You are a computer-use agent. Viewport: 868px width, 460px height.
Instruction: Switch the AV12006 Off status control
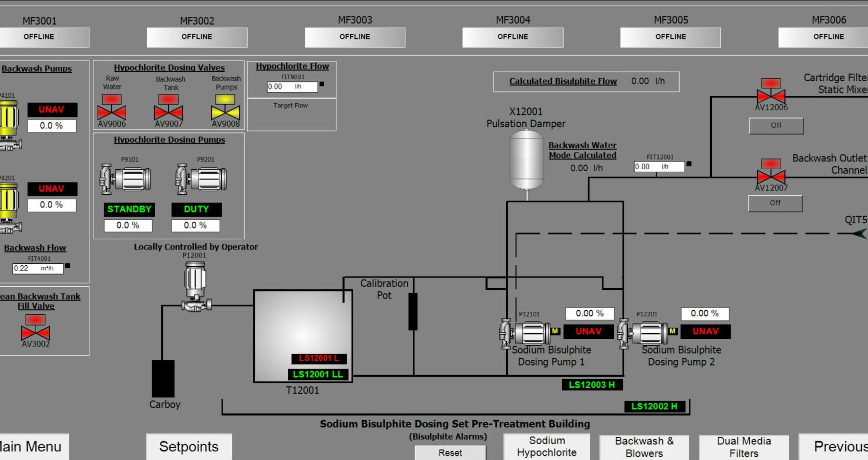pyautogui.click(x=776, y=126)
